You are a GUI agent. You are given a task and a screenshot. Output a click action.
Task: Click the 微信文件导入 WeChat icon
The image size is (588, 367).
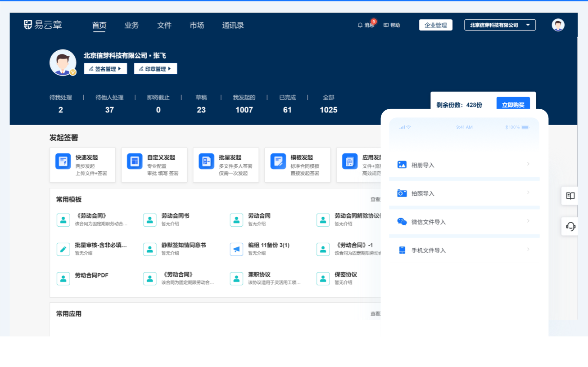coord(402,222)
